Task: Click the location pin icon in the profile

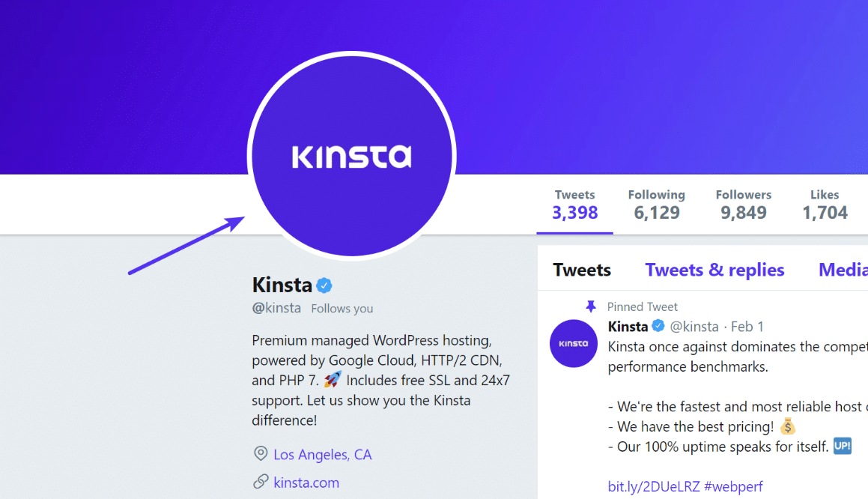Action: point(260,454)
